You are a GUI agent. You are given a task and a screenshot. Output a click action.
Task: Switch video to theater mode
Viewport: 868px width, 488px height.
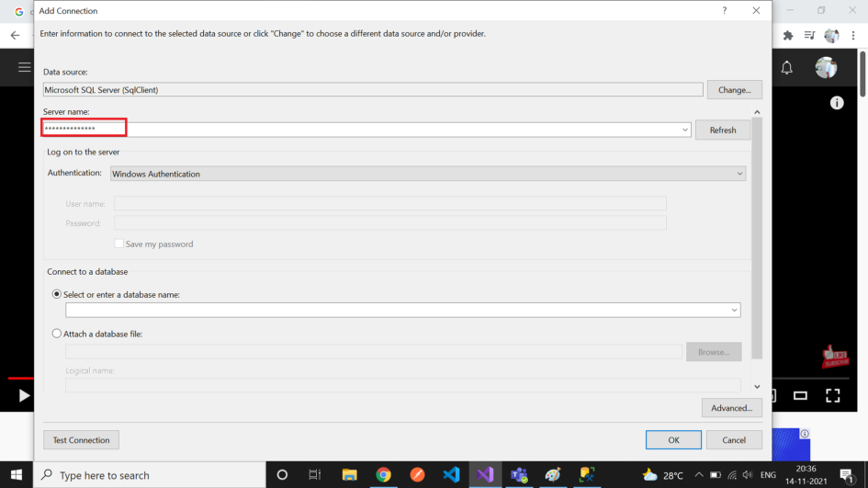pyautogui.click(x=800, y=395)
